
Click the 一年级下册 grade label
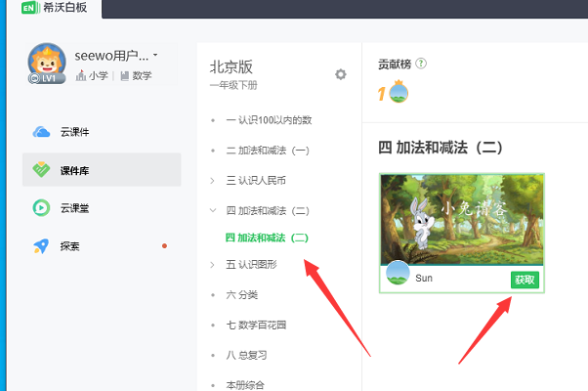[233, 86]
